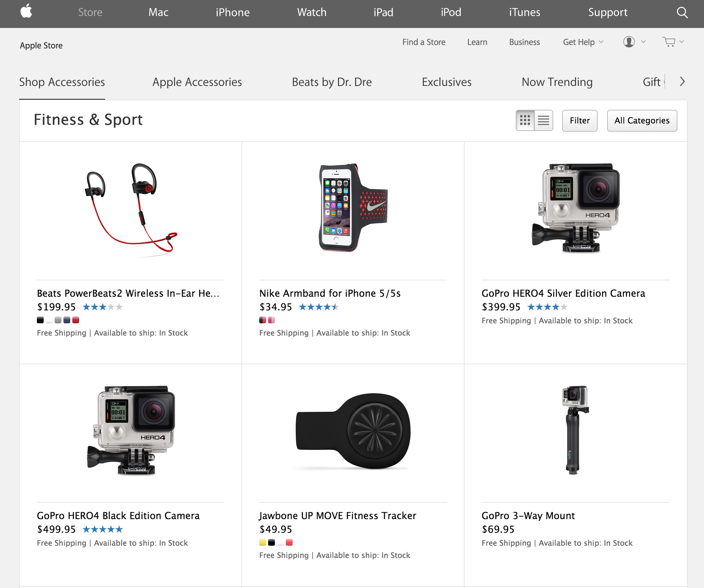
Task: Click the Nike Armband star rating
Action: click(x=319, y=307)
